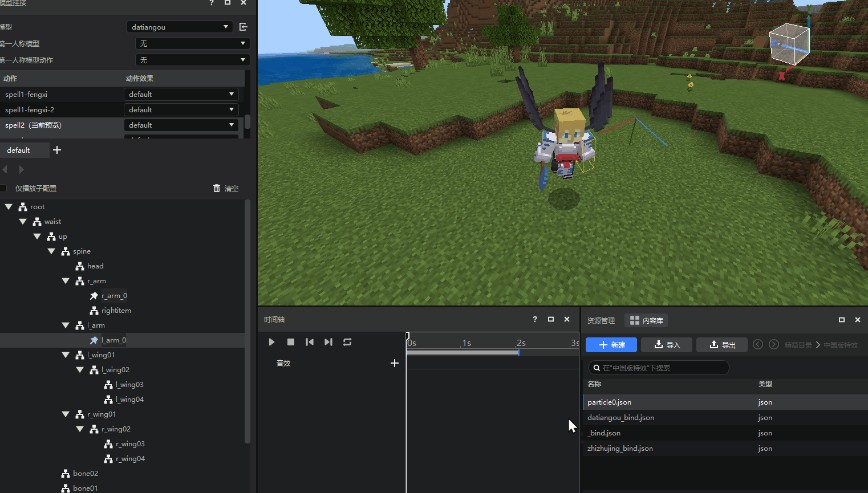Click the action list scrollbar

click(x=248, y=122)
